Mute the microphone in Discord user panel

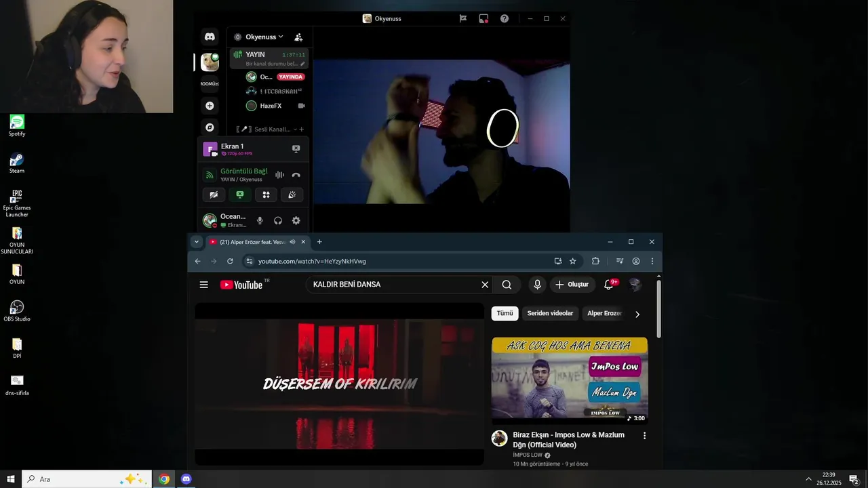pos(260,220)
